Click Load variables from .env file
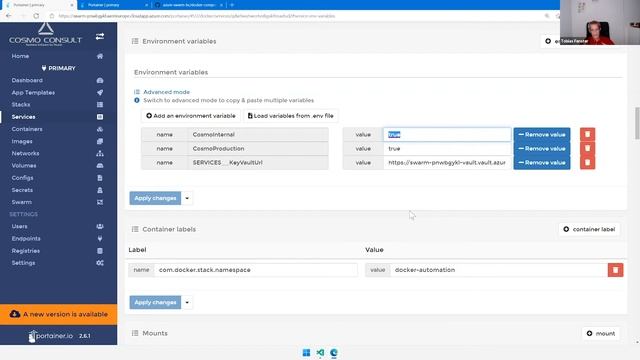 coord(291,116)
